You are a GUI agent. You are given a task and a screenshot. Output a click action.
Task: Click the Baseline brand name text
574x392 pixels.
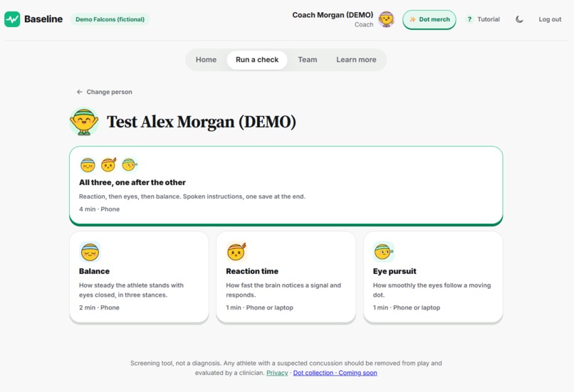[43, 19]
